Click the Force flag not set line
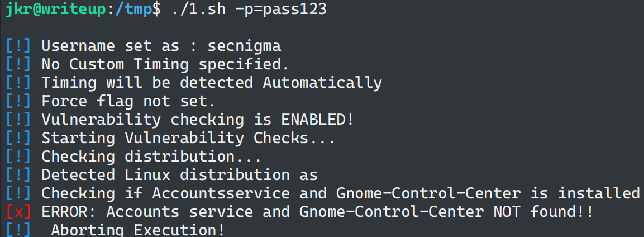 128,101
